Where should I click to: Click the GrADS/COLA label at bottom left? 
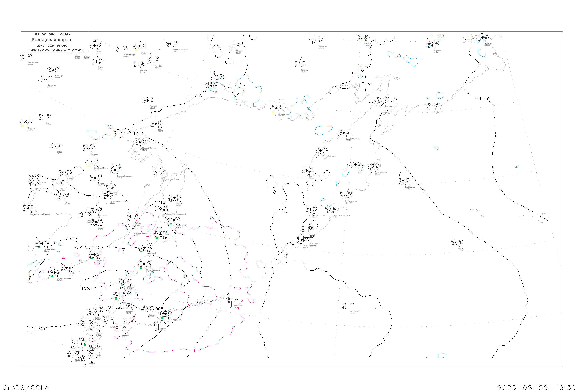coord(26,387)
